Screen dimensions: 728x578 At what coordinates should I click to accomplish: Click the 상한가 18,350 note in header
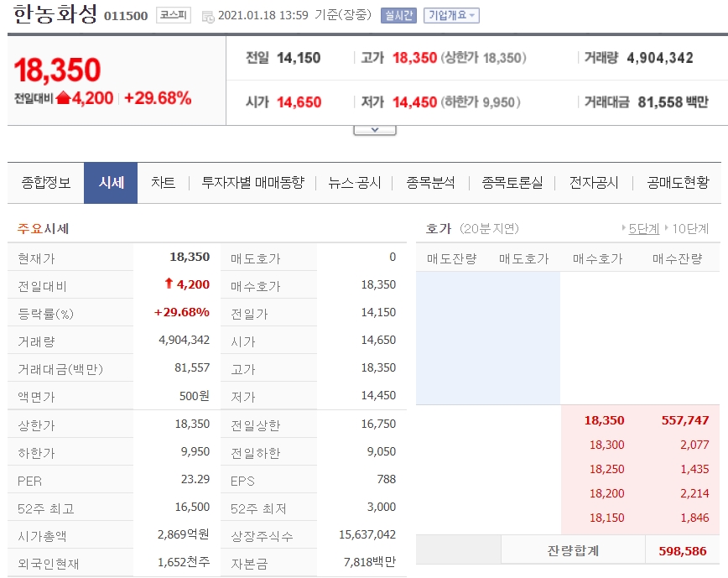(483, 58)
